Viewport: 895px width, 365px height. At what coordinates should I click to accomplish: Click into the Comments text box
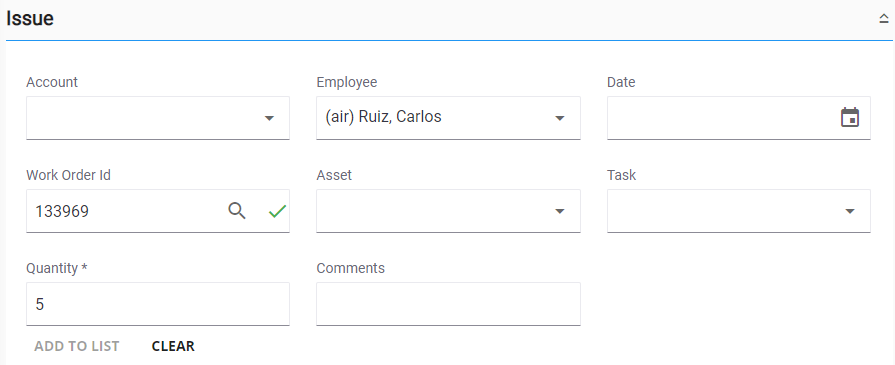click(x=448, y=304)
